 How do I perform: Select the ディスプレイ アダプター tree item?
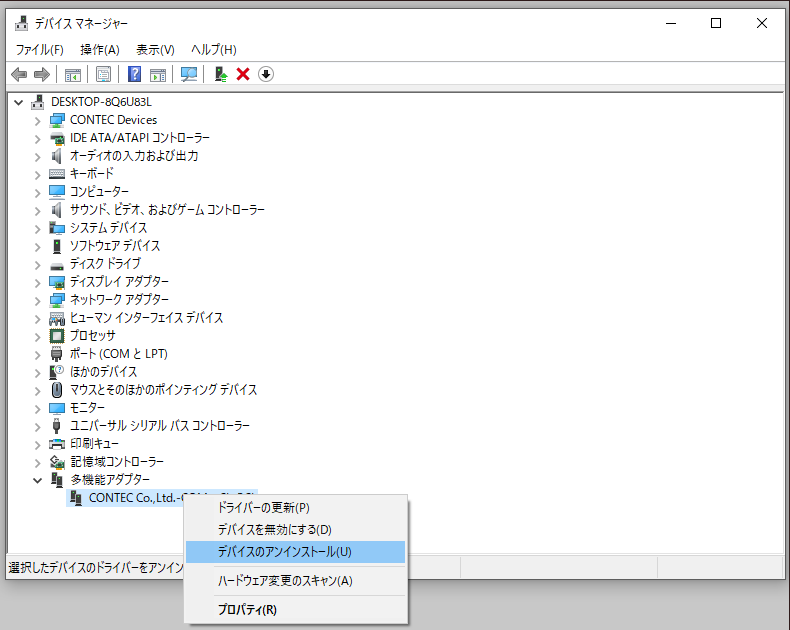point(119,282)
